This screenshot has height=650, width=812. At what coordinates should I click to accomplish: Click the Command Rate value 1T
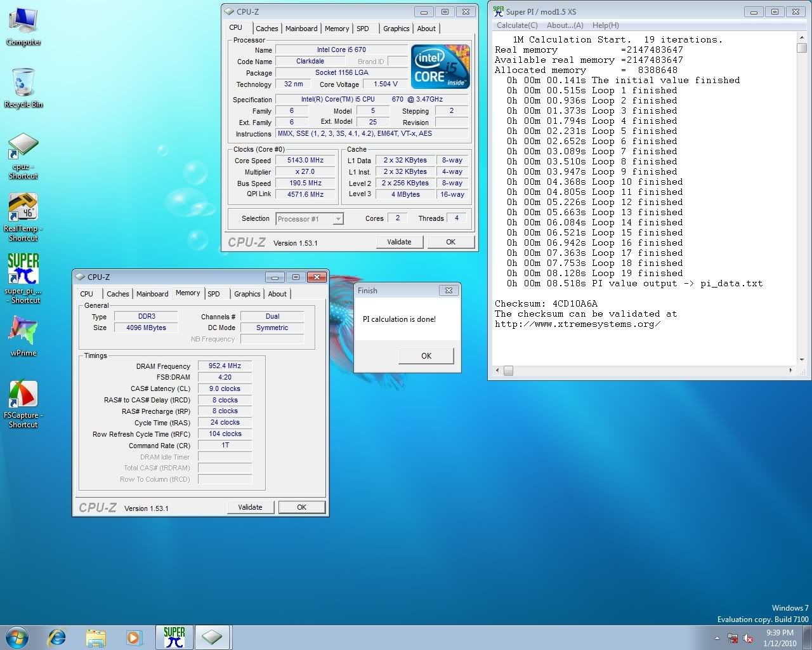pyautogui.click(x=225, y=445)
